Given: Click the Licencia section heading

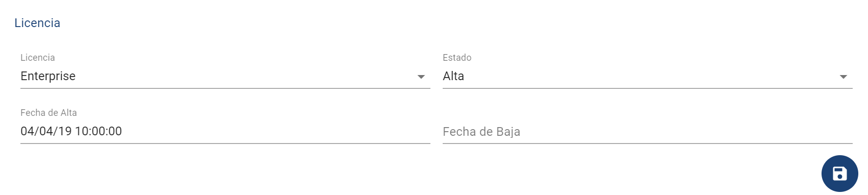Looking at the screenshot, I should 37,23.
